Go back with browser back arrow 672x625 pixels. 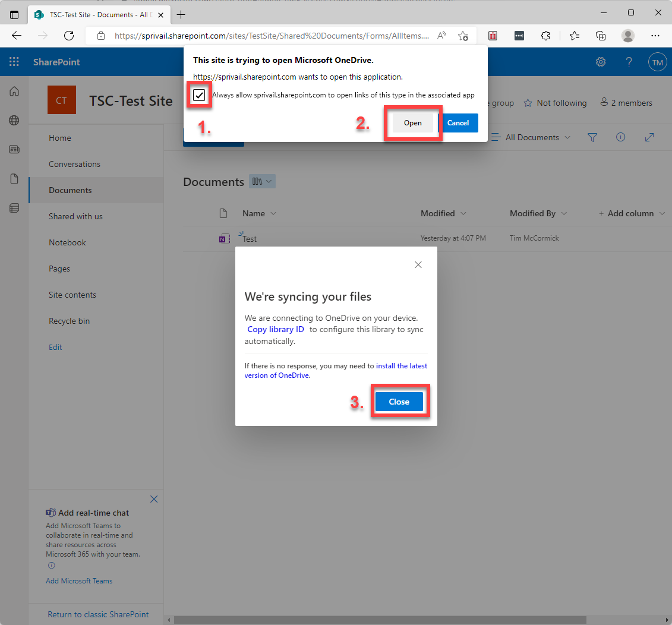tap(16, 36)
